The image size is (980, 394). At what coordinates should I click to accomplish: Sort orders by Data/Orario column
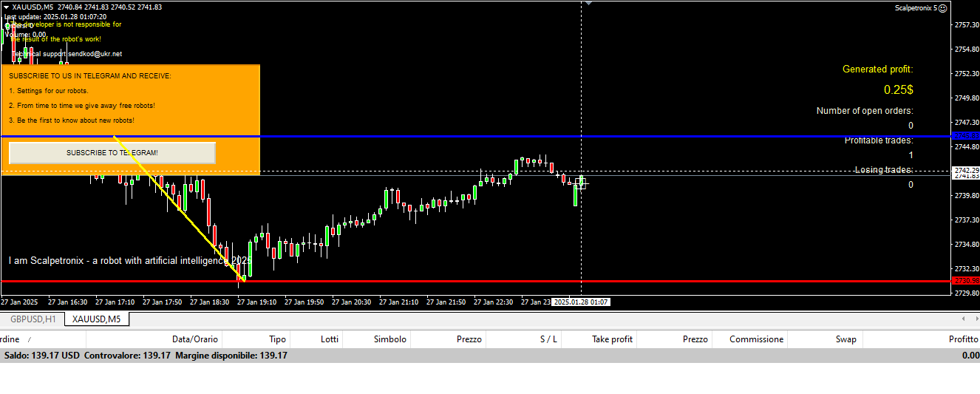coord(195,339)
